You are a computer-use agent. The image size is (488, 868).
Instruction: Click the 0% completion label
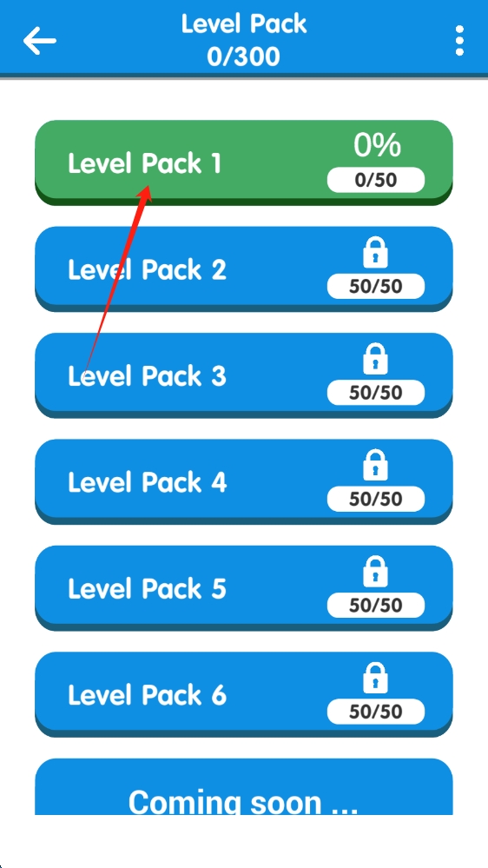tap(378, 146)
